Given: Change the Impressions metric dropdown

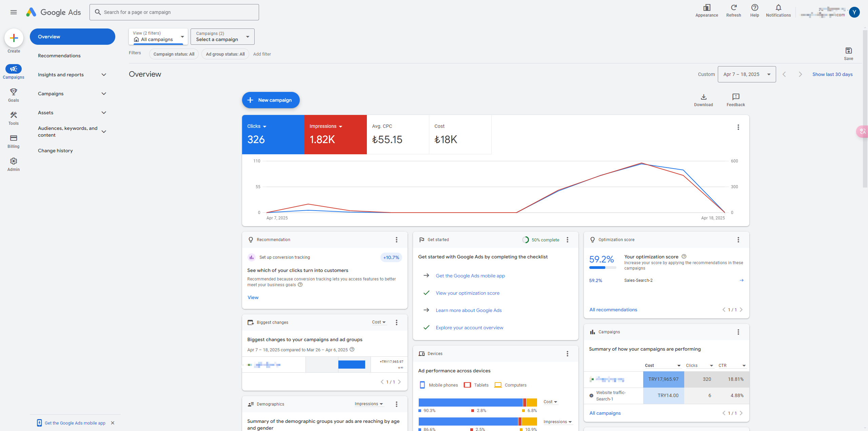Looking at the screenshot, I should click(326, 126).
